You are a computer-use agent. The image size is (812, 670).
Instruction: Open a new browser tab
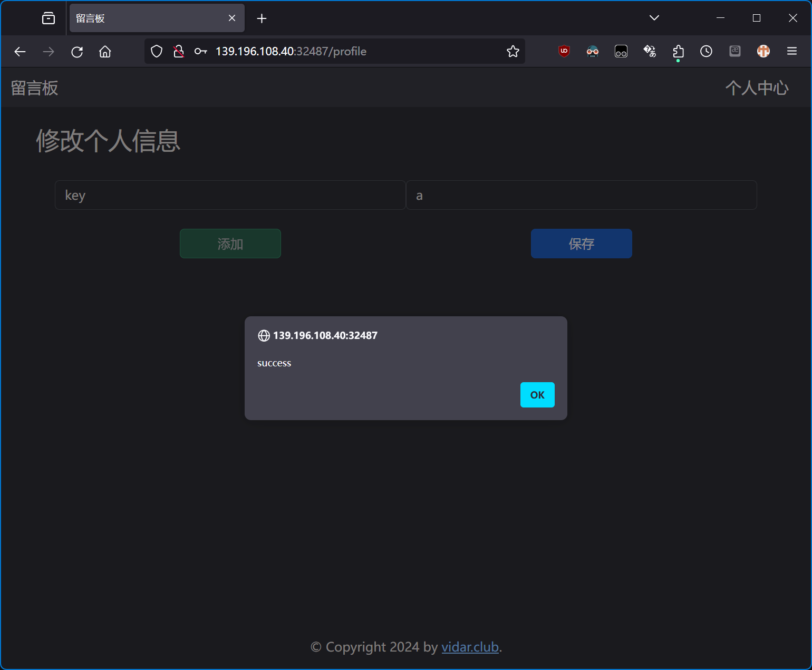click(262, 18)
